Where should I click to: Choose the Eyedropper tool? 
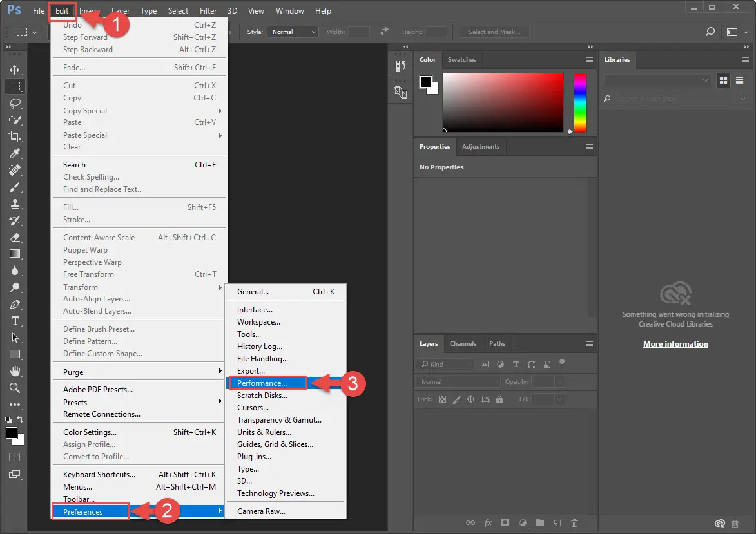pyautogui.click(x=14, y=153)
